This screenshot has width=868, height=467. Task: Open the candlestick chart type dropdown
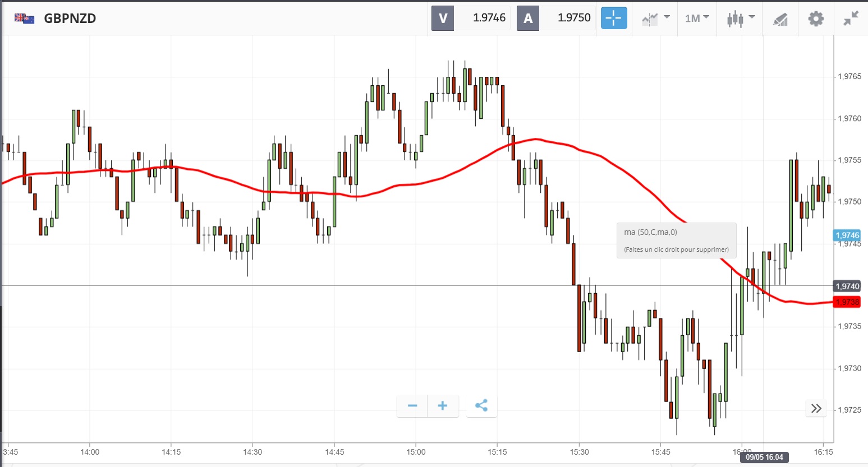point(741,19)
